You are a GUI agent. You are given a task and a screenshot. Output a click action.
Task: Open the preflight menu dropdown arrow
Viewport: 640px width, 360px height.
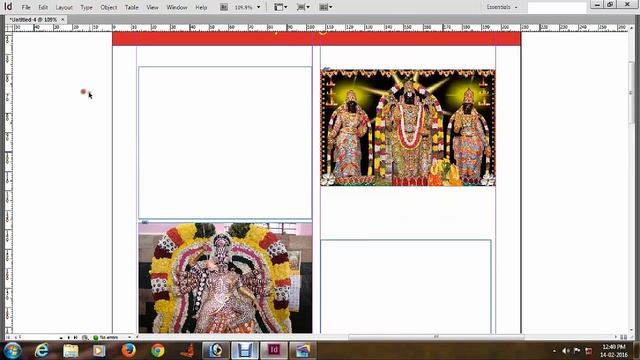[x=129, y=337]
